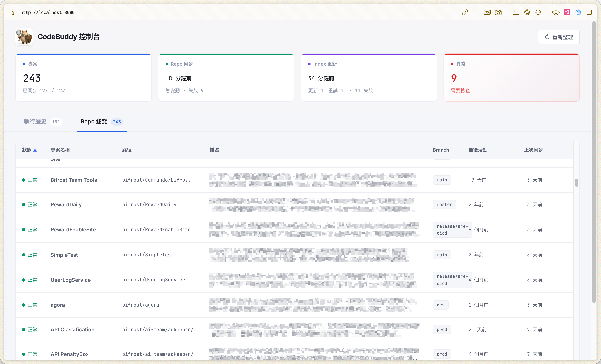Click the blue timer icon
The height and width of the screenshot is (364, 601).
[578, 12]
